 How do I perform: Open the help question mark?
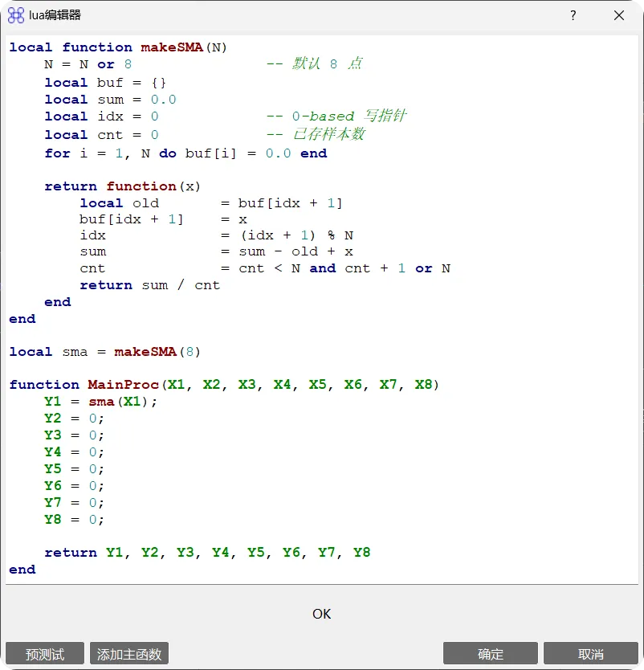coord(573,15)
